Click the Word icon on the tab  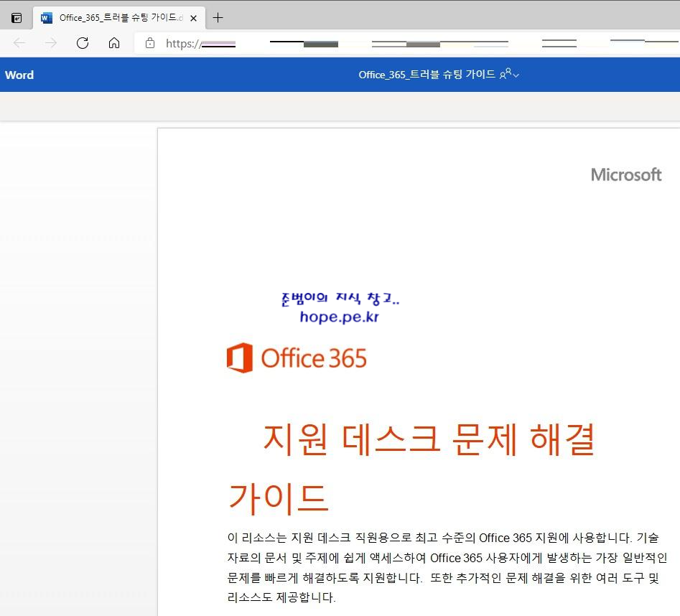(x=46, y=18)
